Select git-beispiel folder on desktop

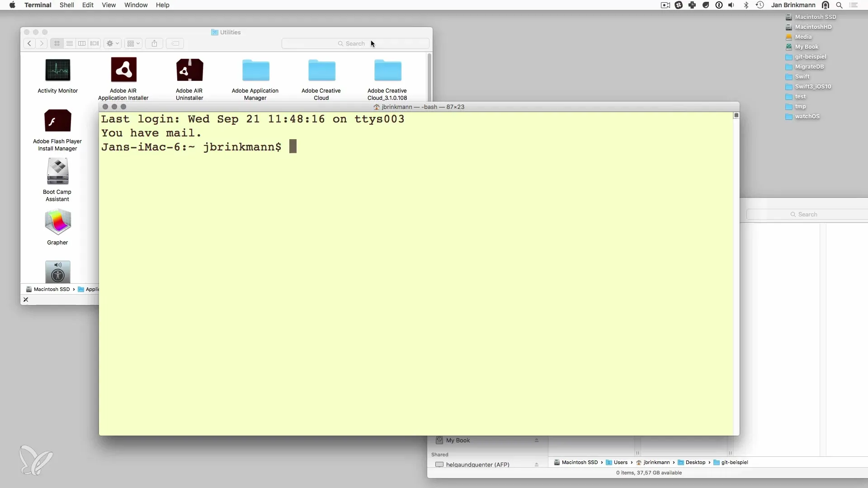point(806,57)
